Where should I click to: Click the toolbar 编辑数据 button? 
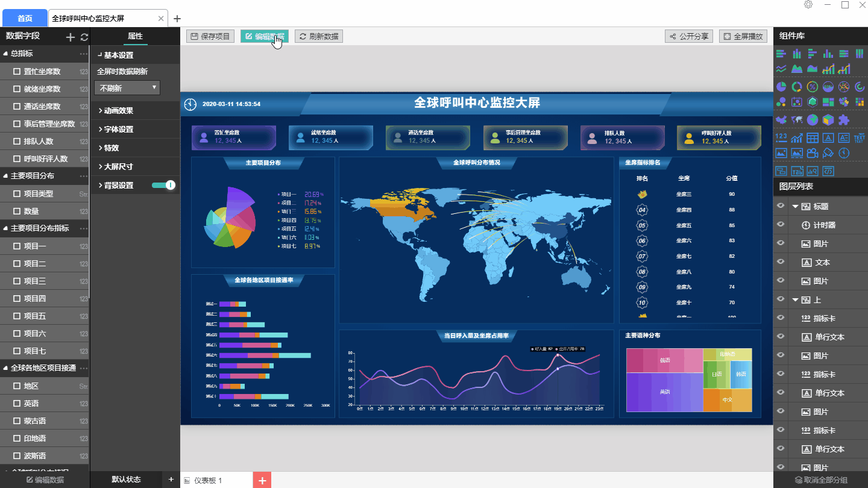pos(265,36)
